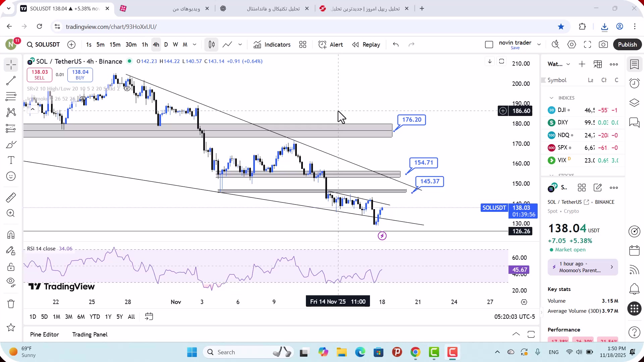Open SOLUSDT symbol search
This screenshot has width=644, height=362.
point(43,45)
